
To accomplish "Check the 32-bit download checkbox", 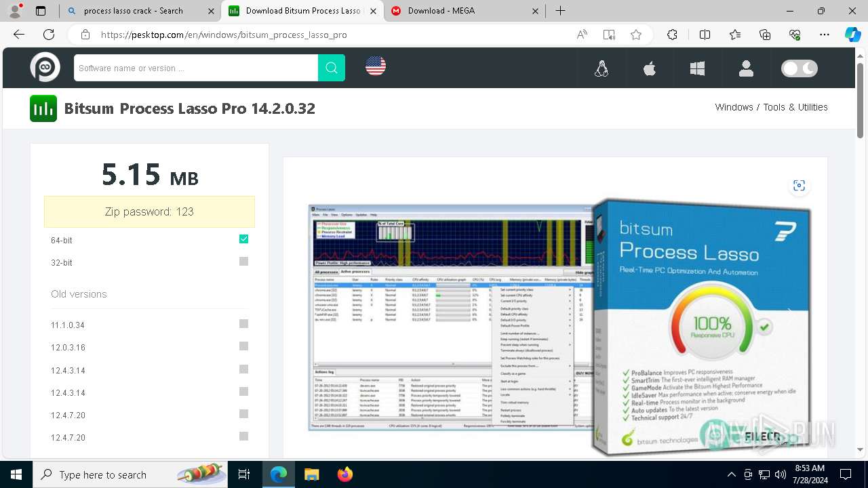I will pyautogui.click(x=243, y=261).
